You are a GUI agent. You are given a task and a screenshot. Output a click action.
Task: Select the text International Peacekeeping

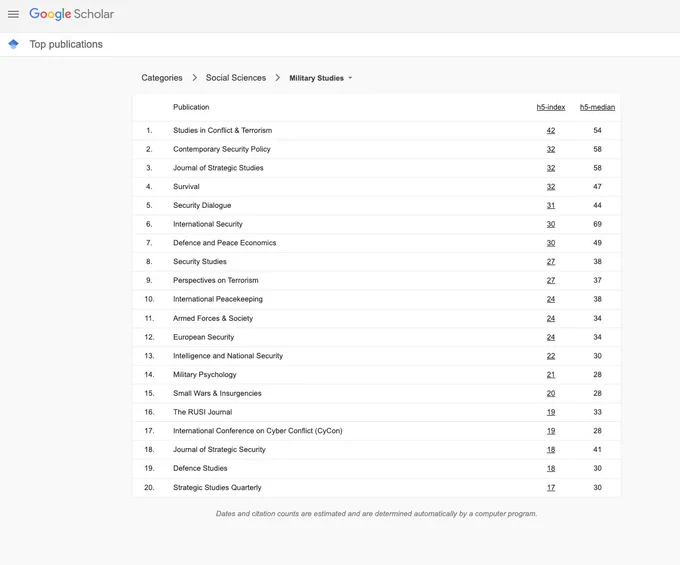tap(218, 299)
